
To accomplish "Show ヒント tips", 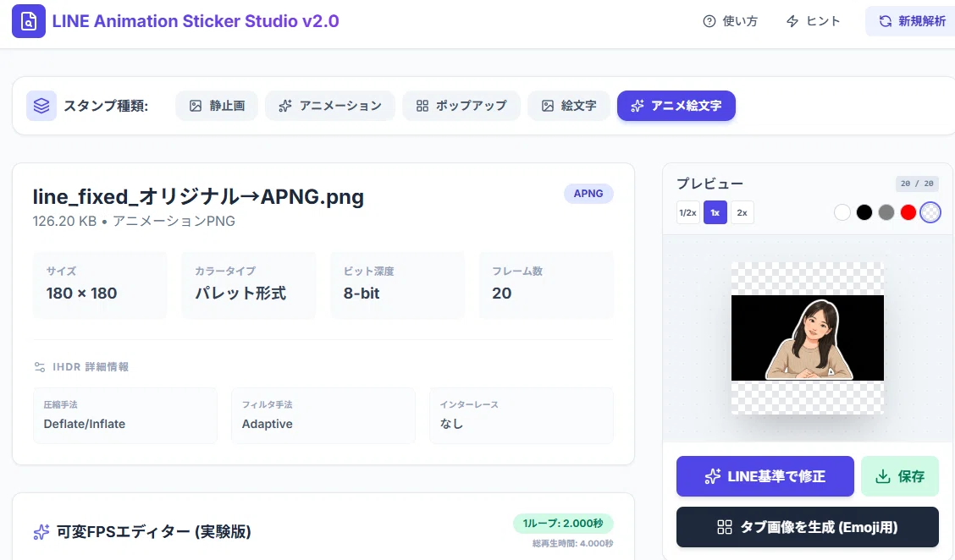I will pos(813,21).
